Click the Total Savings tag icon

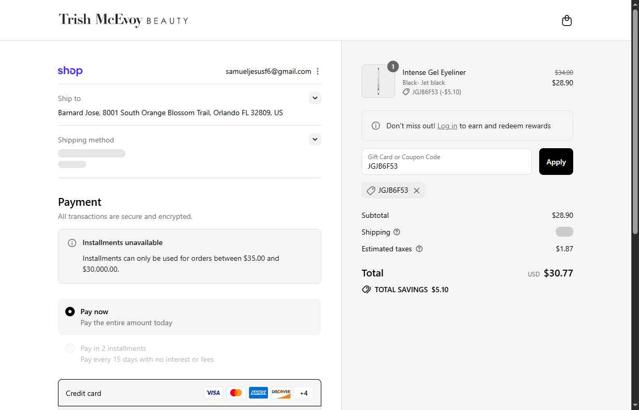pyautogui.click(x=366, y=289)
